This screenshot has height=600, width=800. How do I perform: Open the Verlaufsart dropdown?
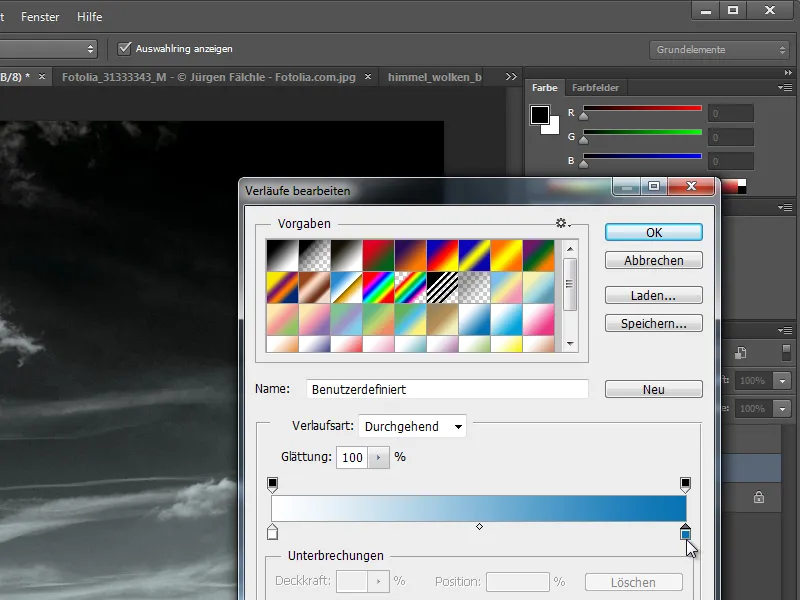[412, 427]
